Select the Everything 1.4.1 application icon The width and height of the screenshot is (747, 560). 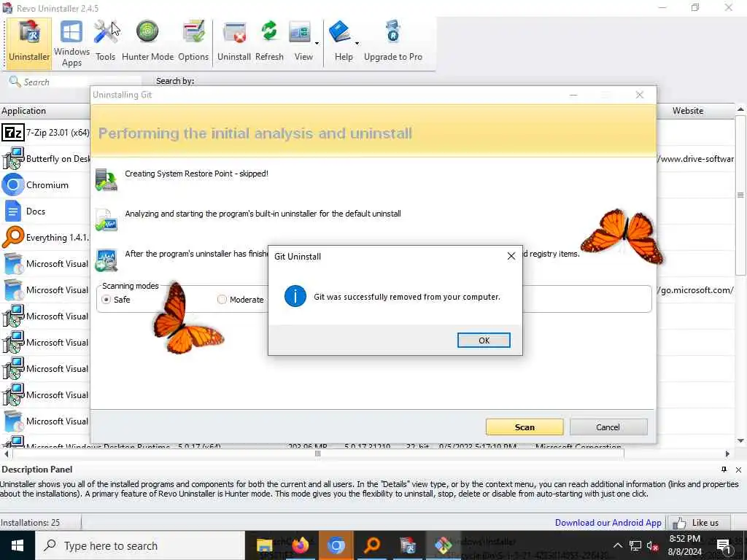click(13, 237)
